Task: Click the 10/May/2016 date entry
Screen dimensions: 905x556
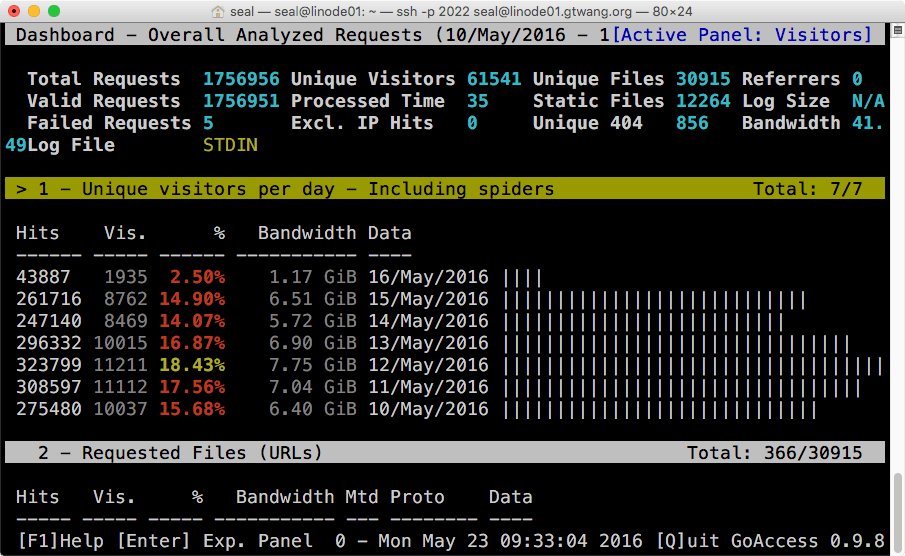Action: (428, 409)
